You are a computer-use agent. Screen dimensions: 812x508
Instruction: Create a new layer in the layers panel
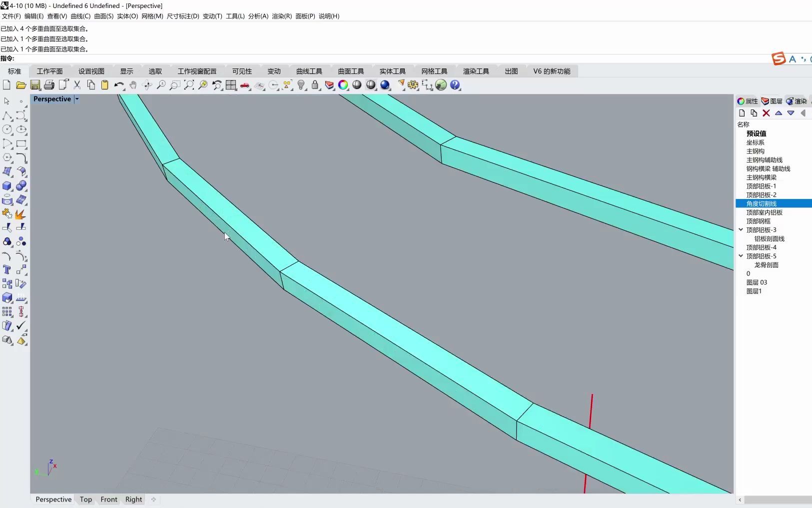coord(742,113)
